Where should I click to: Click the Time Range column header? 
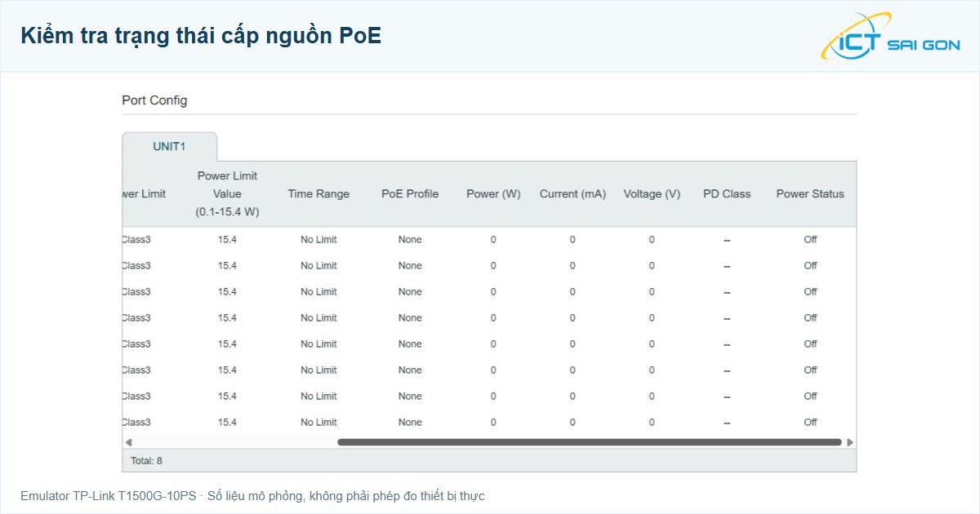[x=318, y=194]
